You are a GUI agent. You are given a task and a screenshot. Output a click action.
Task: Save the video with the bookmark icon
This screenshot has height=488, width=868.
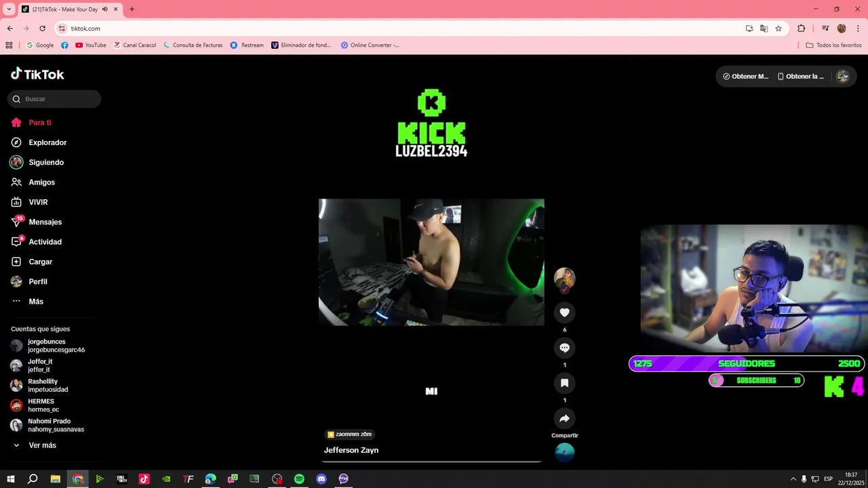[564, 383]
